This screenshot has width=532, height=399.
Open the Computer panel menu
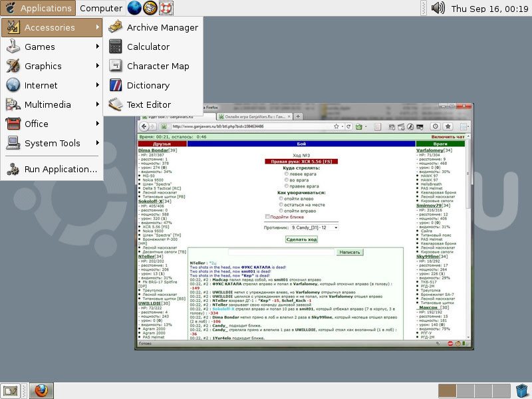101,8
